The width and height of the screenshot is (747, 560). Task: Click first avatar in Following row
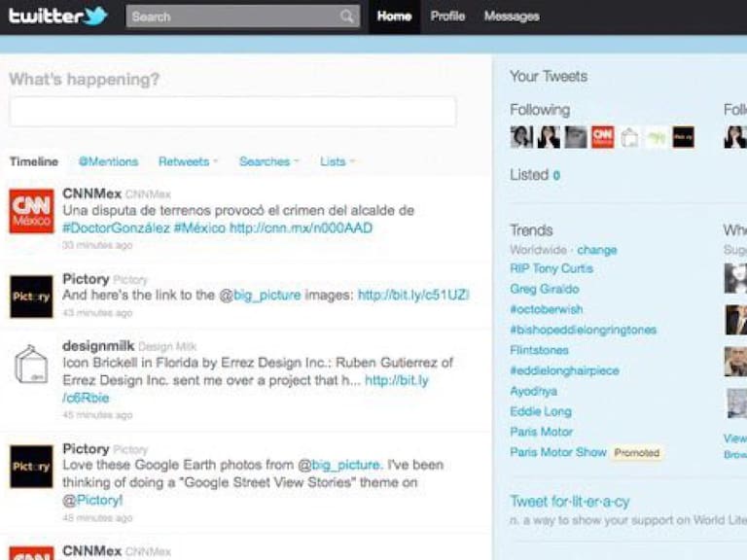(x=521, y=137)
